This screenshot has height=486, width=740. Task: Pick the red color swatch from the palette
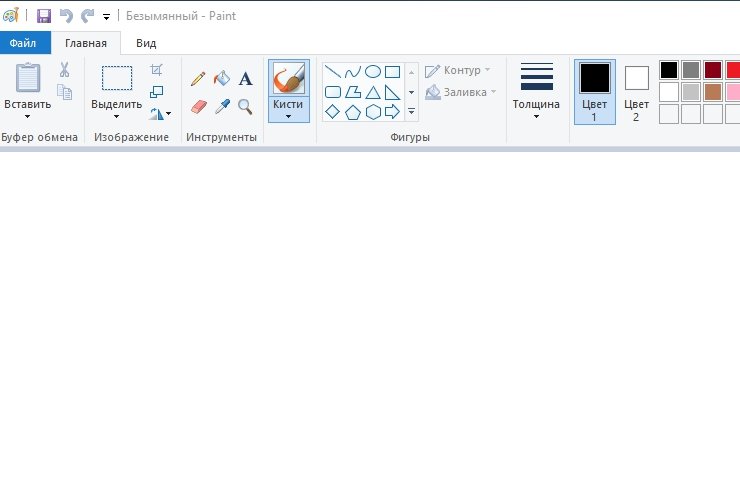[734, 70]
